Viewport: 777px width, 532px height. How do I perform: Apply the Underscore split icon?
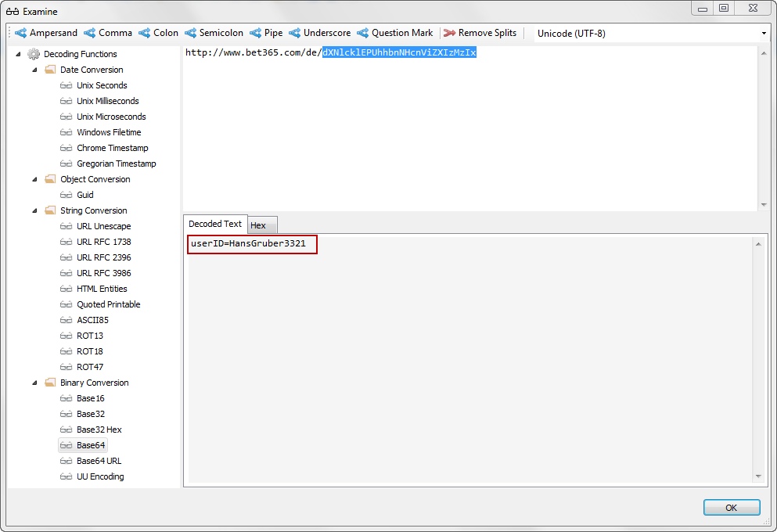[295, 33]
